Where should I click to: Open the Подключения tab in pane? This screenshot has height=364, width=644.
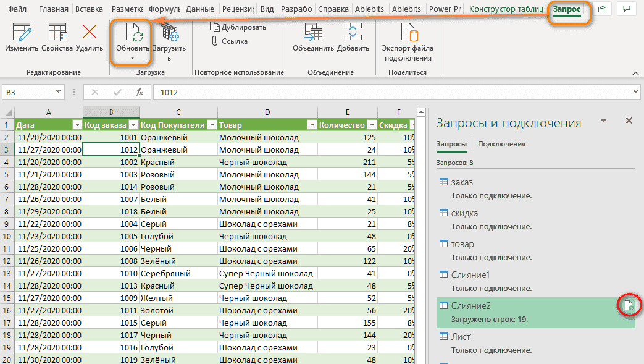pos(501,144)
